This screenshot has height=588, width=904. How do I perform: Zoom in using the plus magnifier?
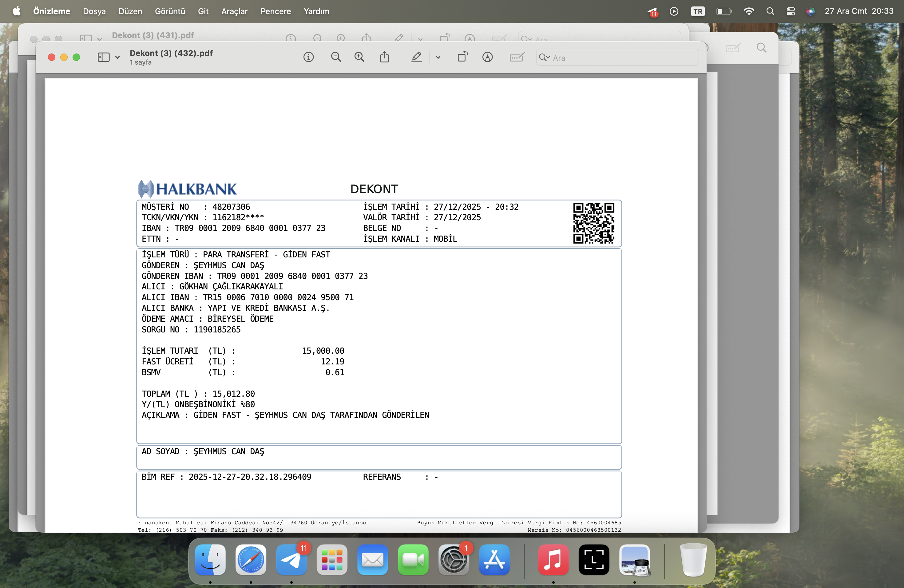point(359,58)
